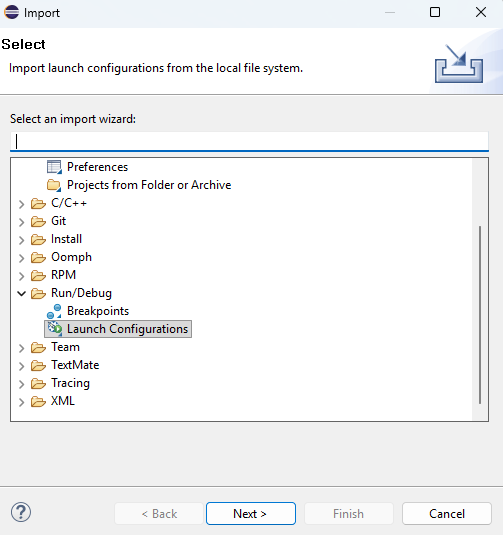
Task: Collapse the Run/Debug category
Action: pyautogui.click(x=21, y=293)
